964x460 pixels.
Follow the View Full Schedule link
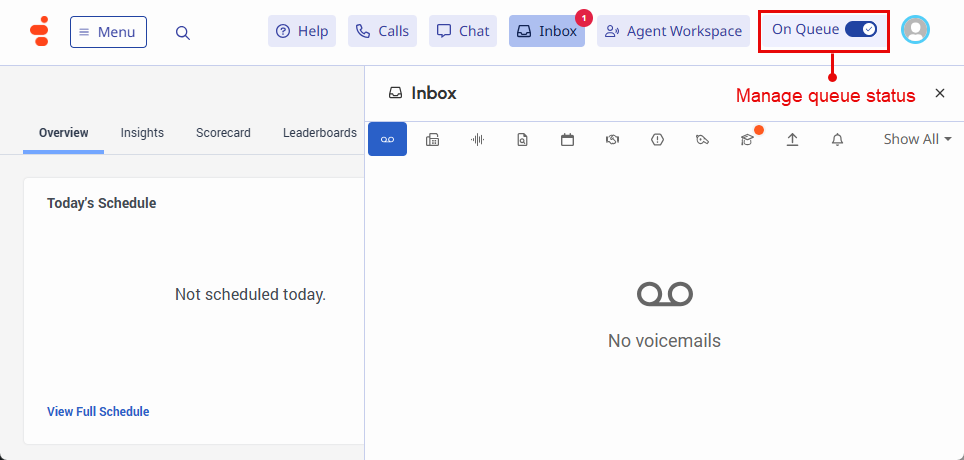(x=98, y=411)
